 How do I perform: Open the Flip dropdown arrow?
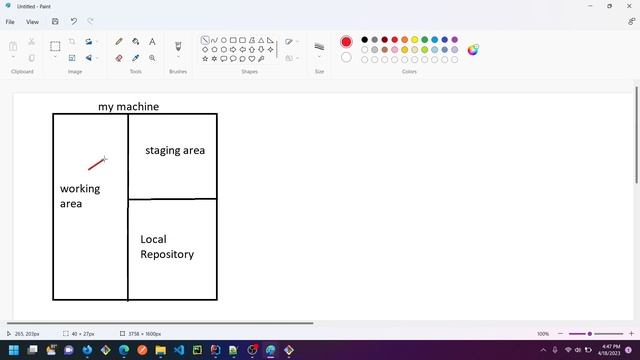(x=97, y=58)
